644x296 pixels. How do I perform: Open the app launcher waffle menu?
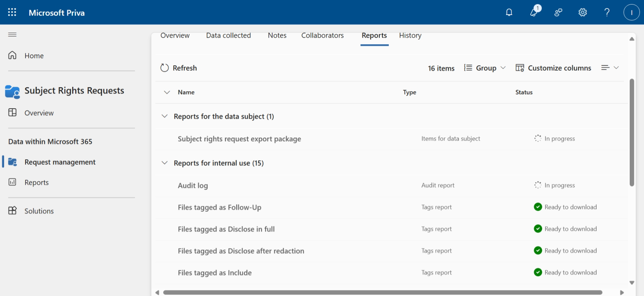[12, 12]
